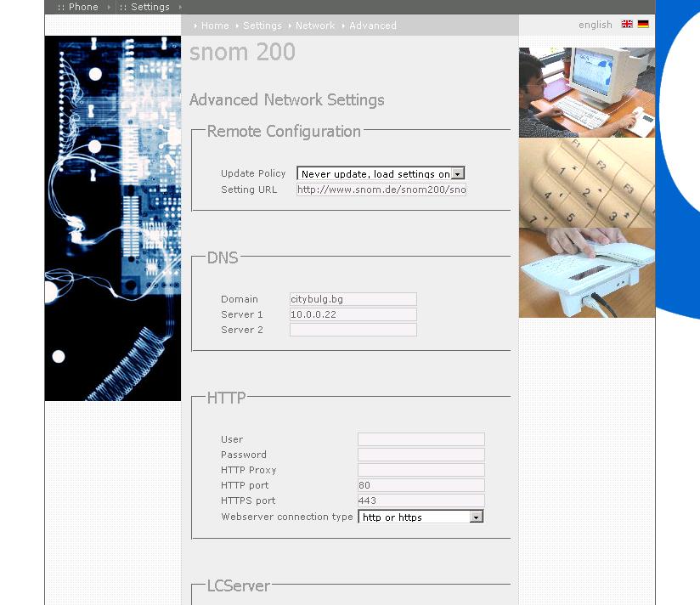Select the HTTP port field
The width and height of the screenshot is (700, 605).
421,485
